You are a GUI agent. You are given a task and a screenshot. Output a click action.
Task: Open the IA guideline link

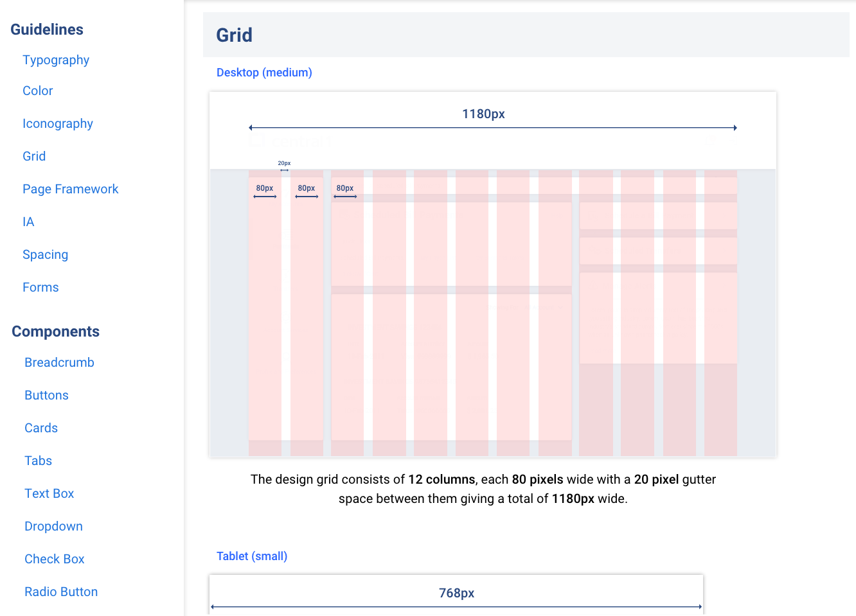[x=28, y=222]
